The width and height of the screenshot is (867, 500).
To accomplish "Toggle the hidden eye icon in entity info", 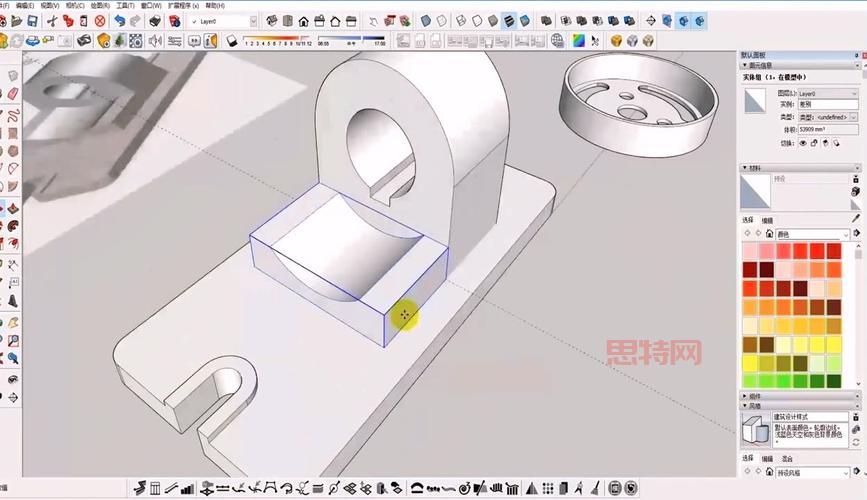I will point(802,142).
